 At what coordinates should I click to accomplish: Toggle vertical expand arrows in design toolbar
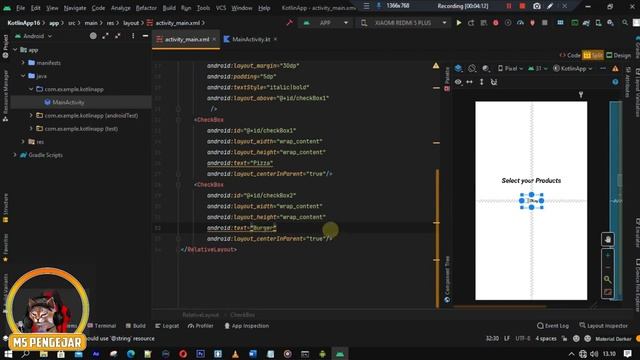click(x=482, y=82)
